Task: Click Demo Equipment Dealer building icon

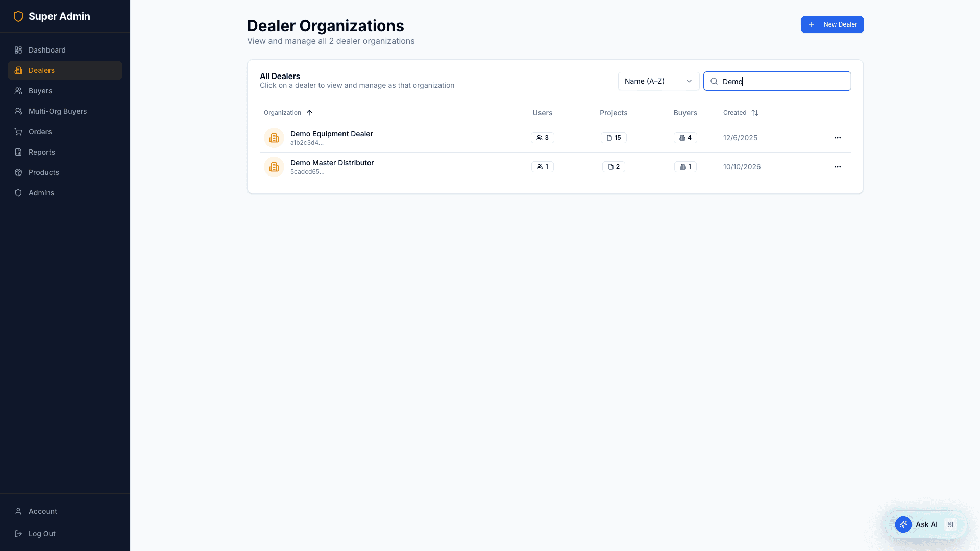Action: (274, 138)
